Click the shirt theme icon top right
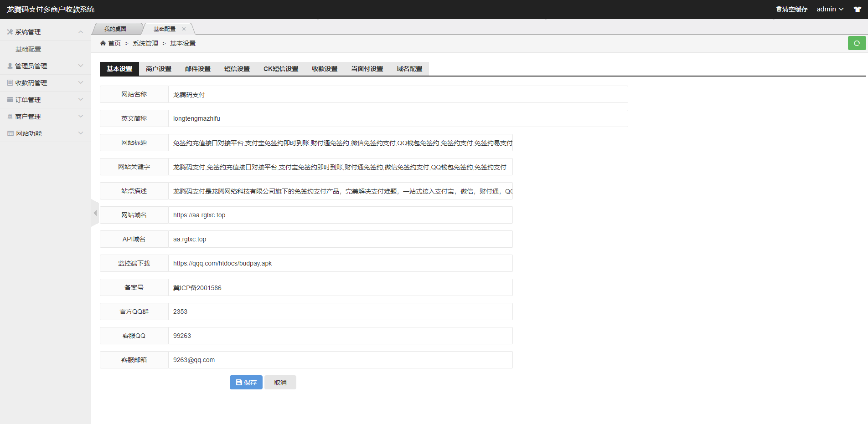Viewport: 868px width, 424px height. coord(857,9)
